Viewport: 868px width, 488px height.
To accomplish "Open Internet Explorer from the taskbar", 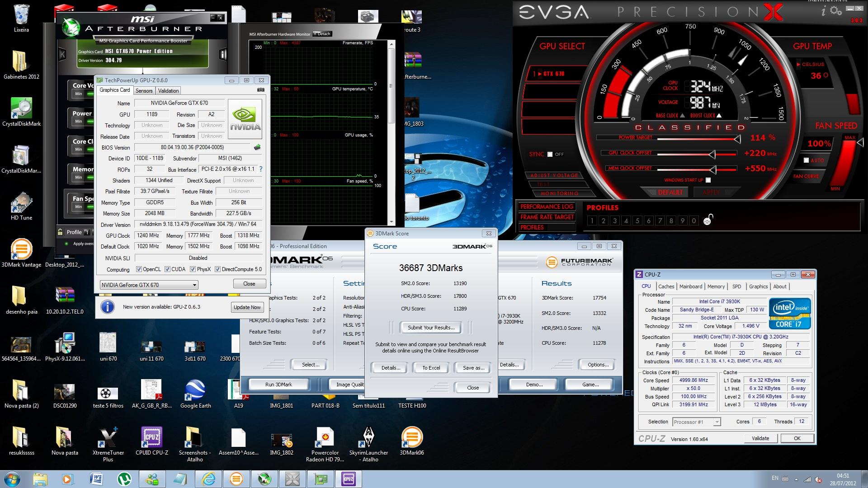I will pyautogui.click(x=209, y=479).
